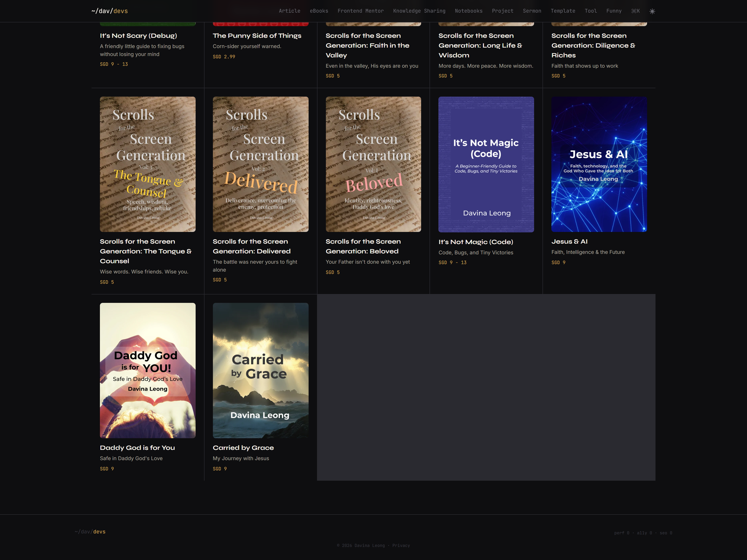Open the Frontend Mentor nav item

pyautogui.click(x=360, y=11)
